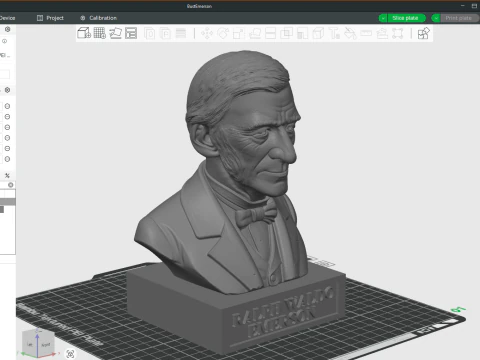Click the Split to parts icon
Image resolution: width=480 pixels, height=360 pixels.
coord(165,33)
